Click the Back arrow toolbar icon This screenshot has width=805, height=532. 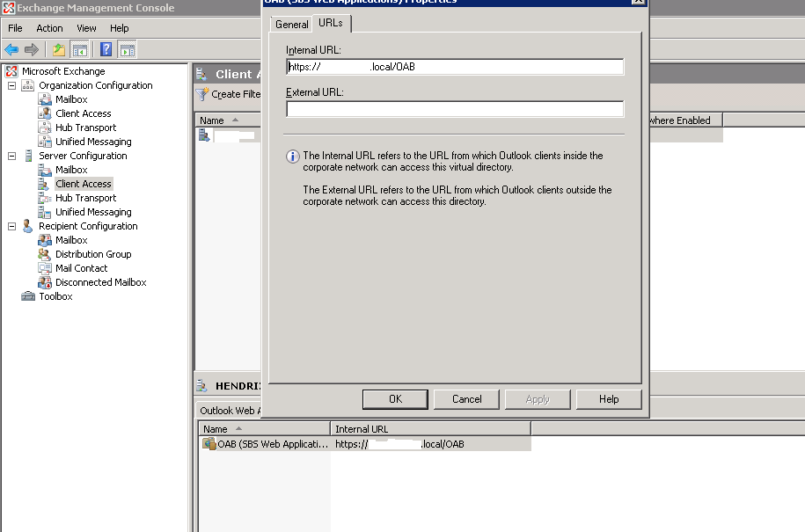[x=11, y=50]
